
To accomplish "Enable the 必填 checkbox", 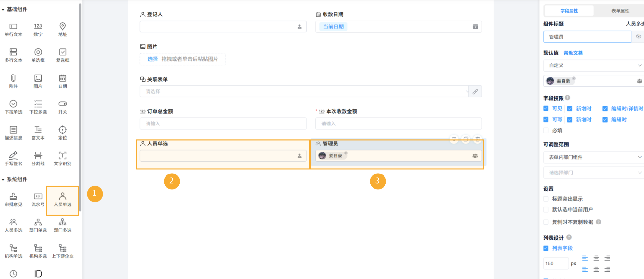I will [546, 130].
